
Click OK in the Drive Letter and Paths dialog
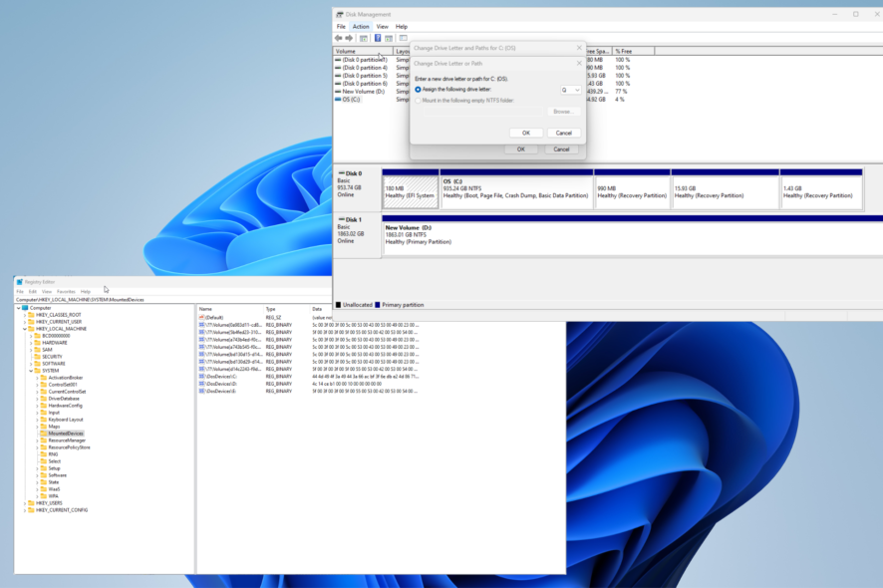tap(521, 149)
